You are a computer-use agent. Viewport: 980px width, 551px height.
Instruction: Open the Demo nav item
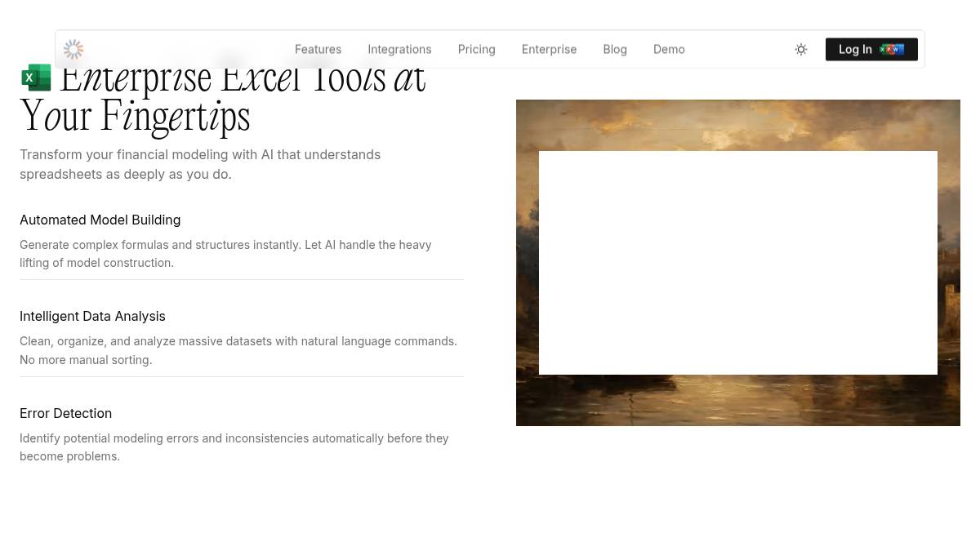coord(669,50)
